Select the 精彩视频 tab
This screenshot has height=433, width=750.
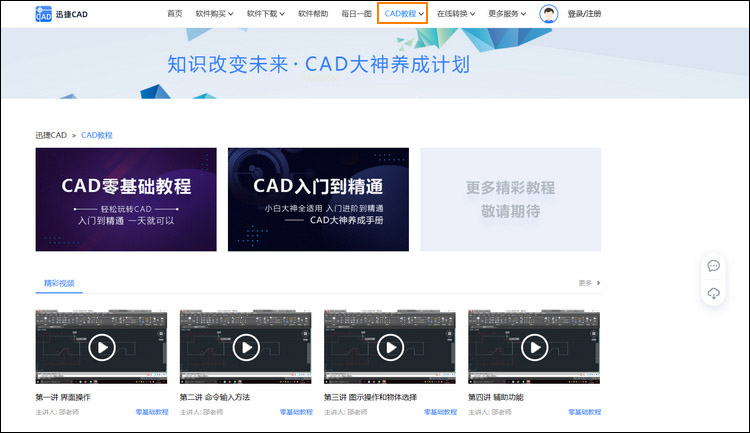[x=59, y=283]
